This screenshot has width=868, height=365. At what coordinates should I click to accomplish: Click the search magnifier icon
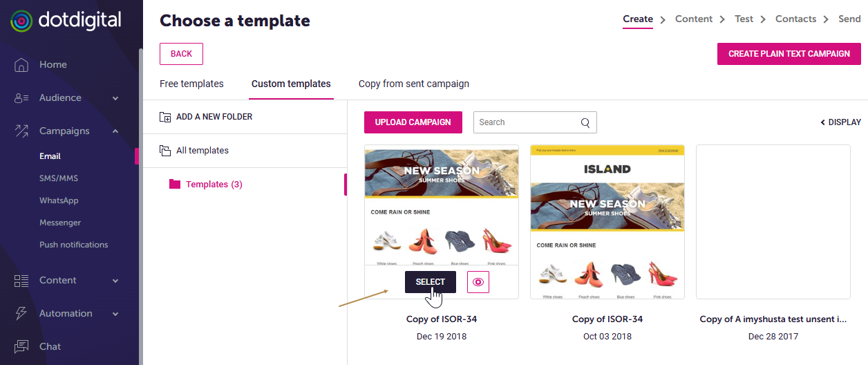(585, 123)
